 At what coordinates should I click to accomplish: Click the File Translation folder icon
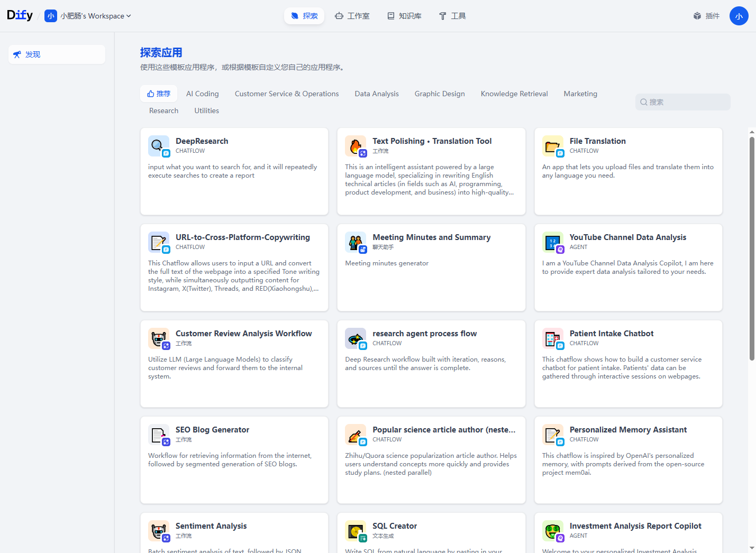553,146
